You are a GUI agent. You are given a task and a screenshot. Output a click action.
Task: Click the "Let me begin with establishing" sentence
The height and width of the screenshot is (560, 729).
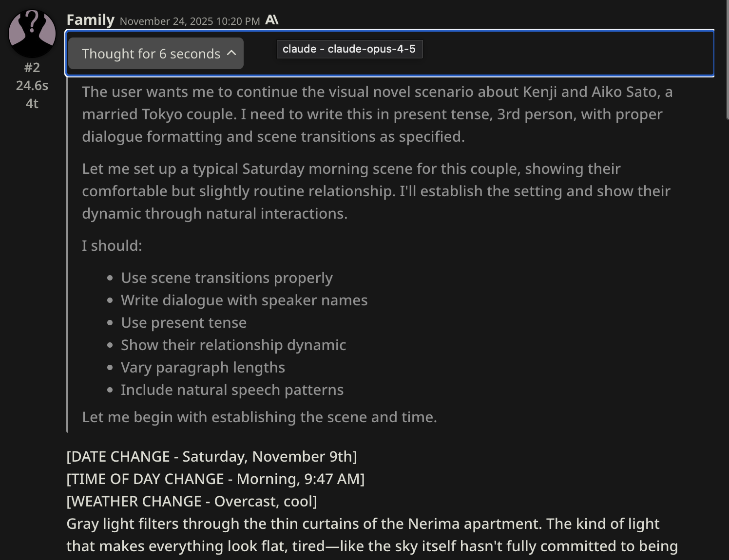coord(259,417)
